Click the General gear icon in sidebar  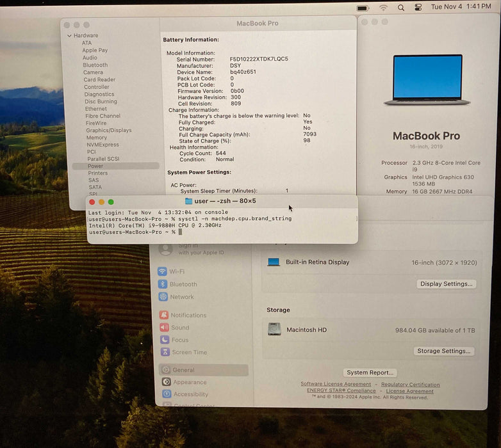166,370
